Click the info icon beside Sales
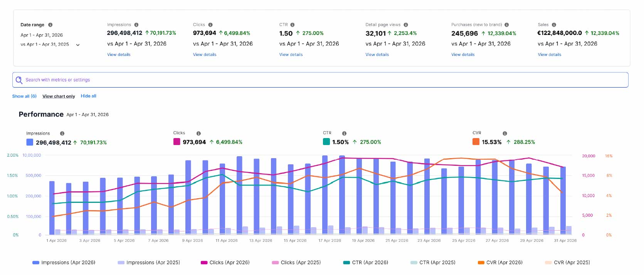Viewport: 644px width, 275px height. [x=554, y=25]
